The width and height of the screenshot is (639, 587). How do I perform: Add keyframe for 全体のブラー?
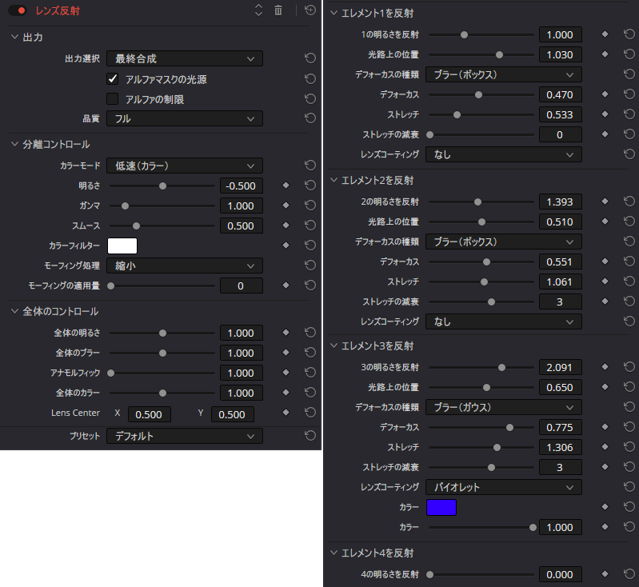pos(286,353)
